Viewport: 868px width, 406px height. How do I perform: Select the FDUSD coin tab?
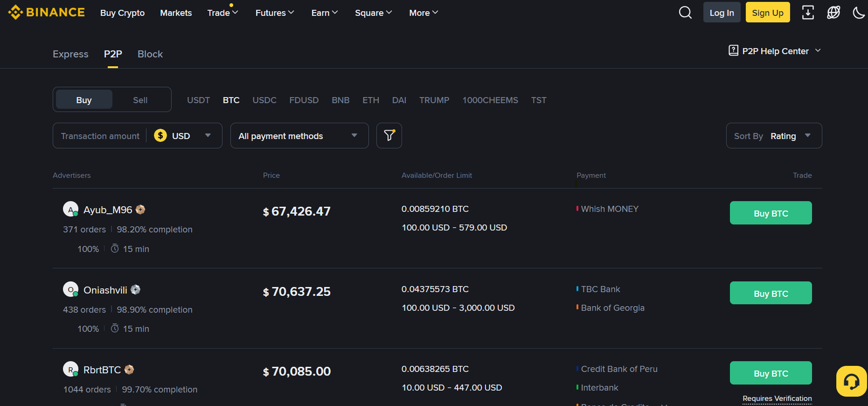coord(304,100)
